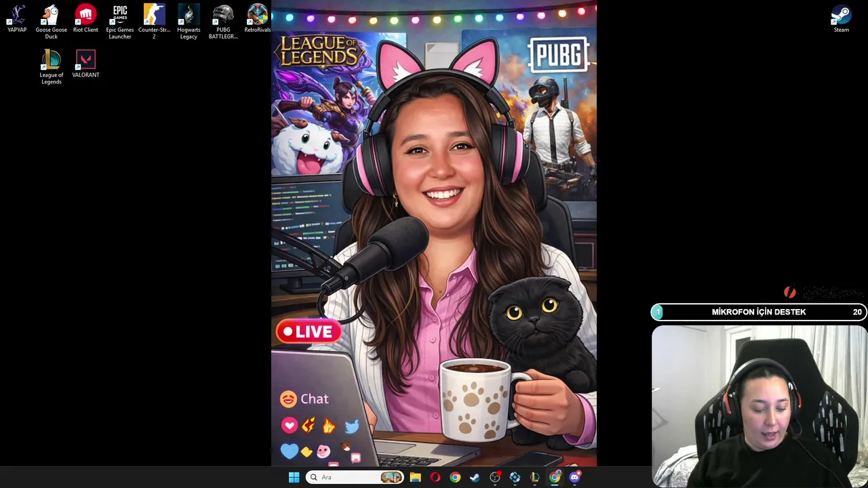Select the Counter-Strike 2 desktop shortcut
The image size is (868, 488).
[x=154, y=22]
